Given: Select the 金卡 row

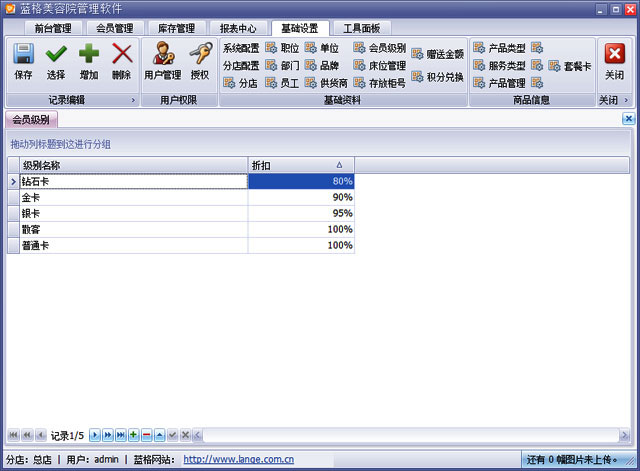Looking at the screenshot, I should [181, 198].
